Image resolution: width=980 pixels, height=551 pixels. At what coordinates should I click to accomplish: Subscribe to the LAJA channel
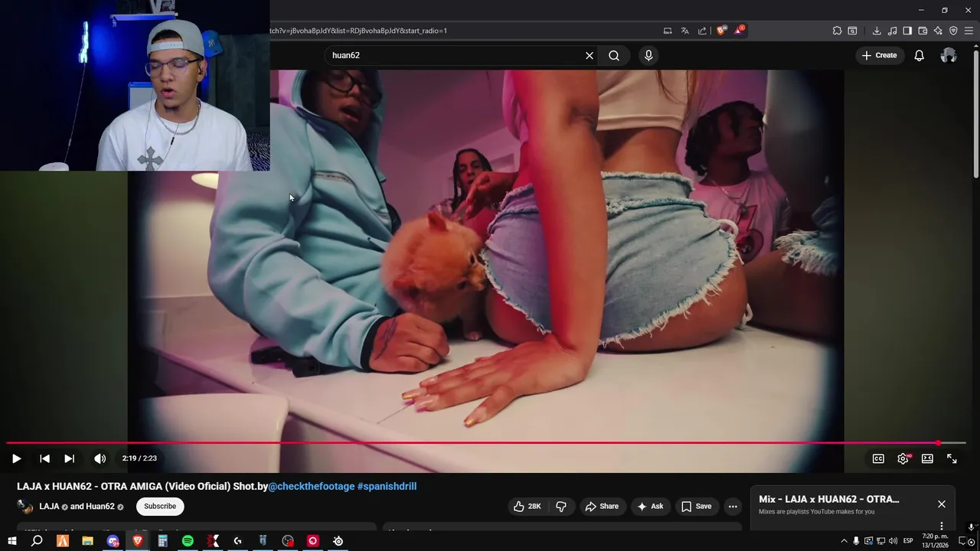(160, 506)
